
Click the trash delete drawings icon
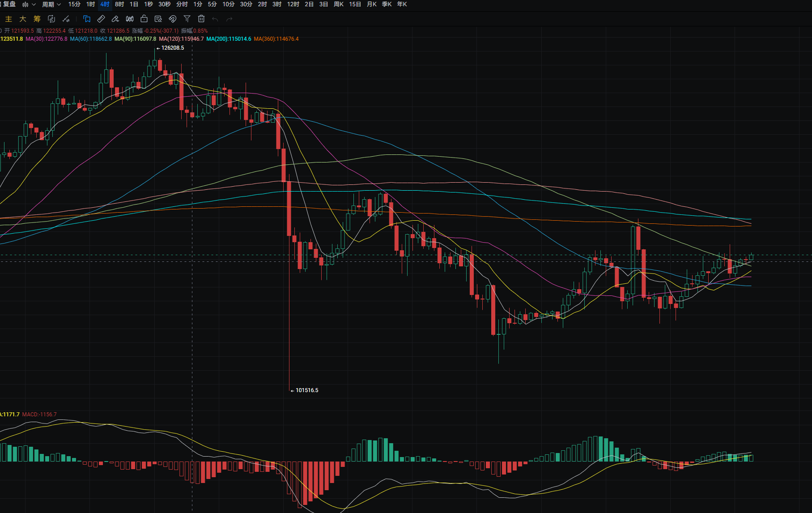(201, 19)
